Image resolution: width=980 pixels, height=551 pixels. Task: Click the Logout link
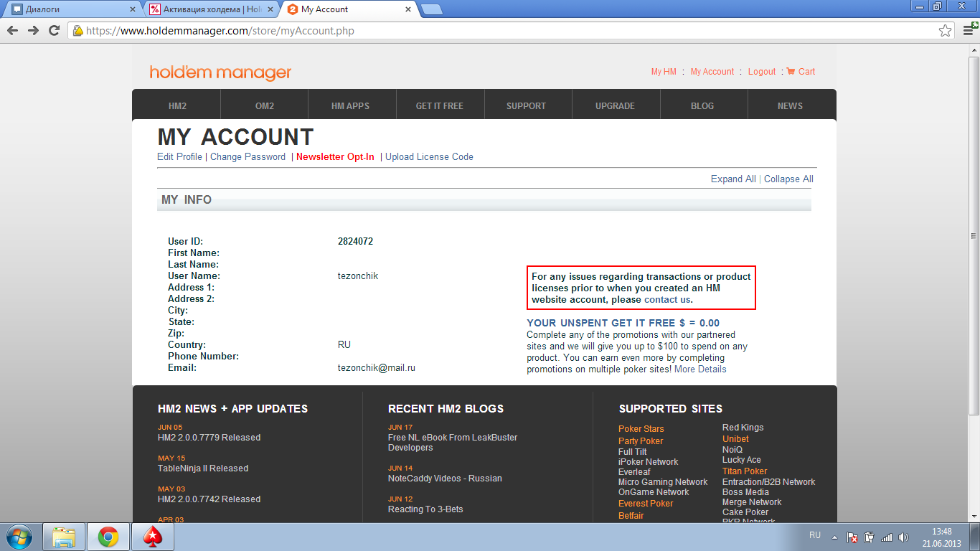[762, 72]
